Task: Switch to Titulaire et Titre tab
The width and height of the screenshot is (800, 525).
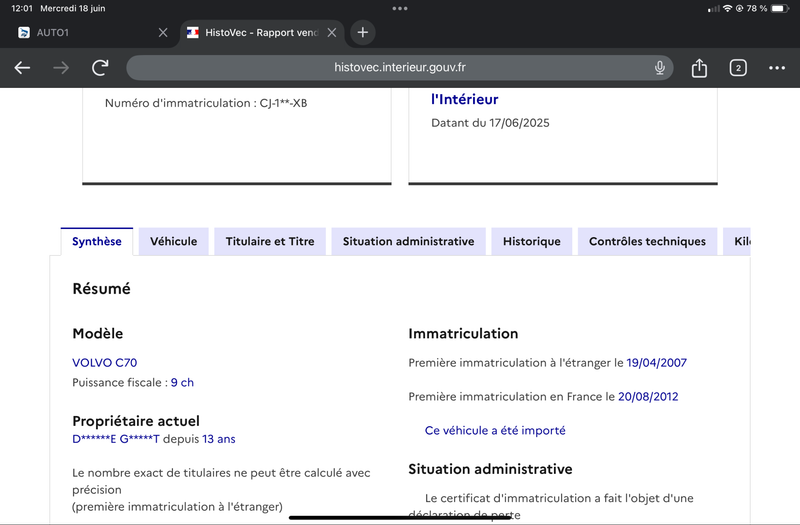Action: (270, 241)
